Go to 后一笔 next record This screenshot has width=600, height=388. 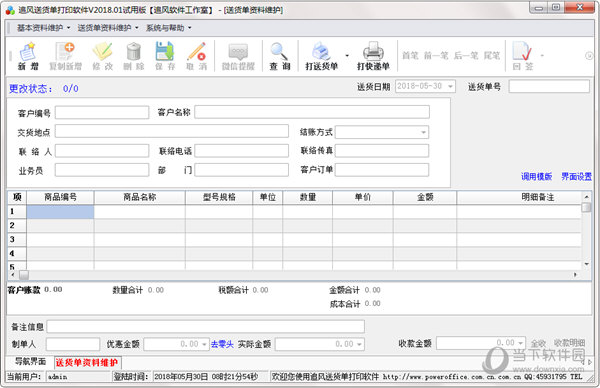466,56
